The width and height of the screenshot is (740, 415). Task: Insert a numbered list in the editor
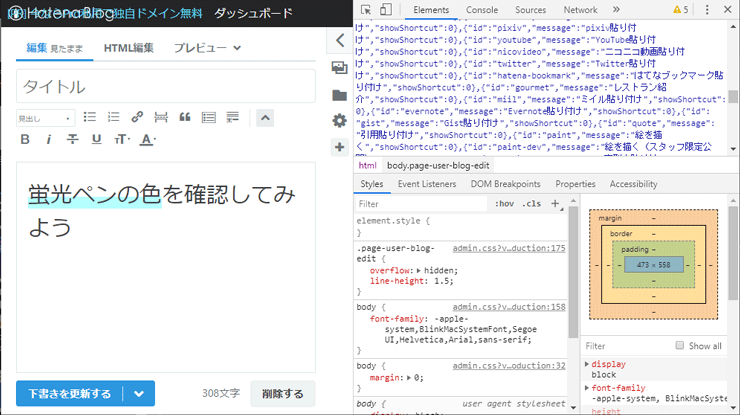pyautogui.click(x=113, y=117)
